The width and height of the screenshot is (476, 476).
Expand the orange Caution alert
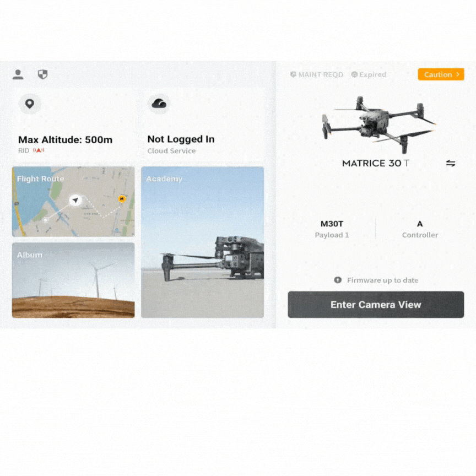point(441,74)
